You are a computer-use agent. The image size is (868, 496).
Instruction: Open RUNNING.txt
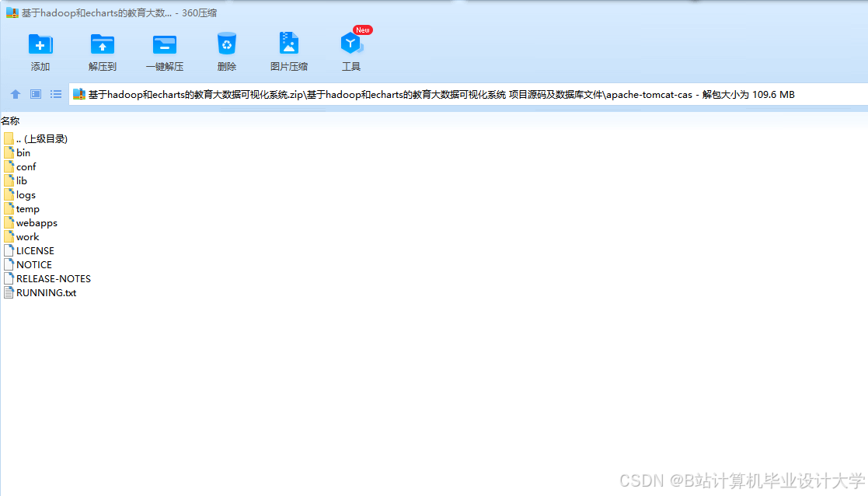tap(45, 292)
